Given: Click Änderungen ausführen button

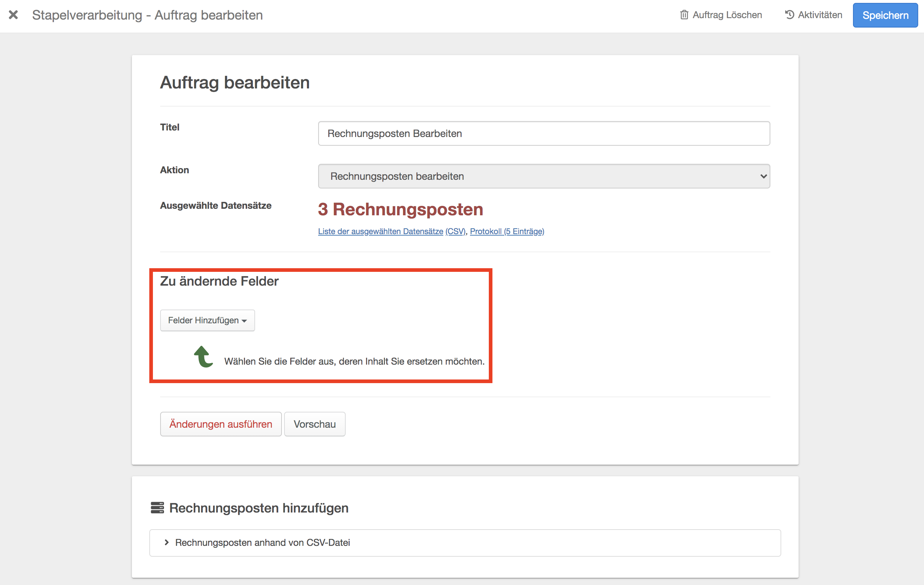Looking at the screenshot, I should pos(221,424).
